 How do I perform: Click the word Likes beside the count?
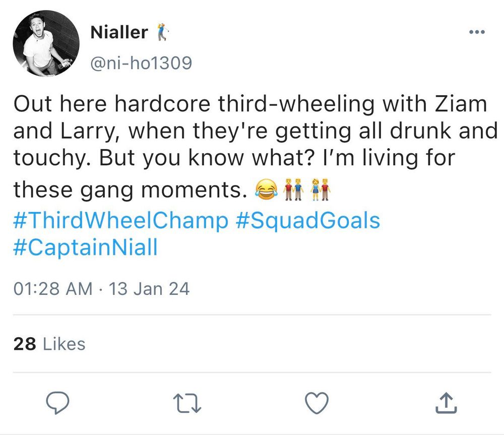64,344
